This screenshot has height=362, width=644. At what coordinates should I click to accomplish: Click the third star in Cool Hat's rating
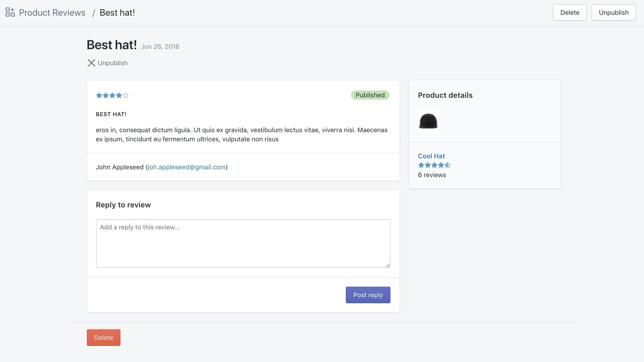point(434,165)
